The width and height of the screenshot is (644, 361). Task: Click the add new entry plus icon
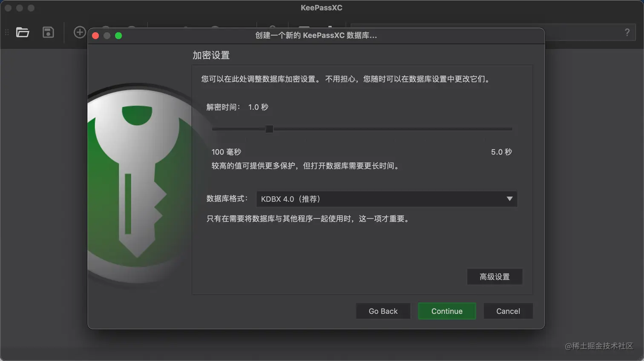[x=80, y=32]
